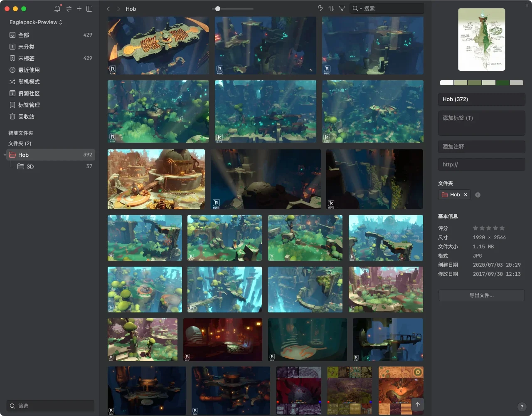Click the 导出文件... export button
The height and width of the screenshot is (416, 532).
click(x=482, y=295)
